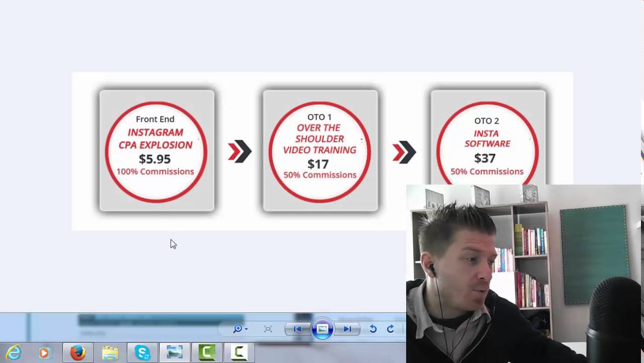Click the "$37" price text
This screenshot has width=644, height=363.
point(485,158)
